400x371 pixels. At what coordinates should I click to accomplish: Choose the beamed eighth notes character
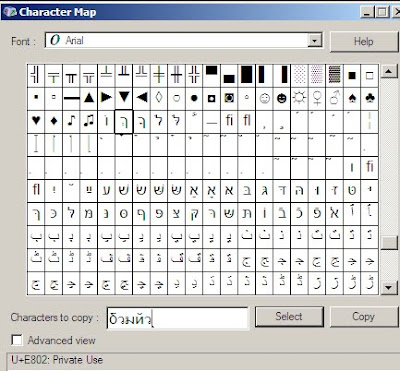pos(89,121)
